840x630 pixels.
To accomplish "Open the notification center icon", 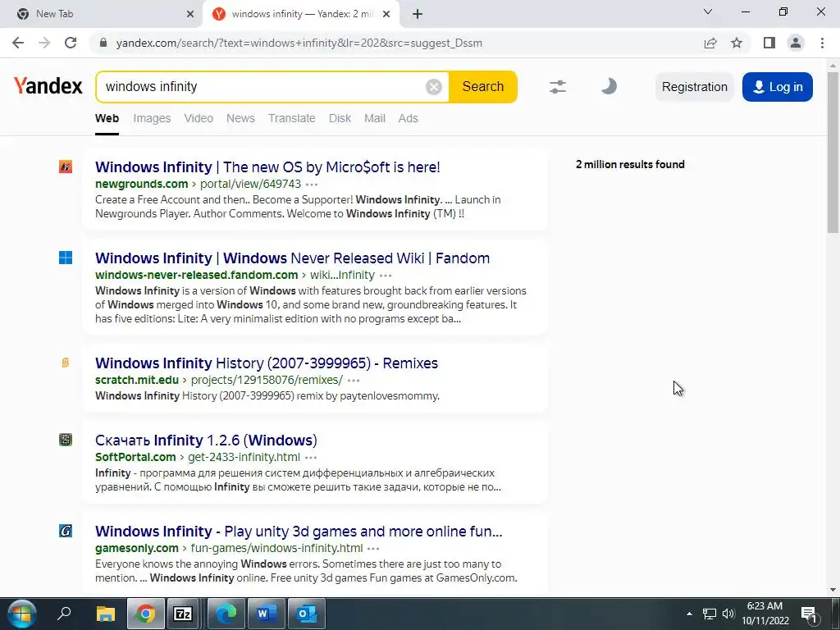I will tap(809, 614).
